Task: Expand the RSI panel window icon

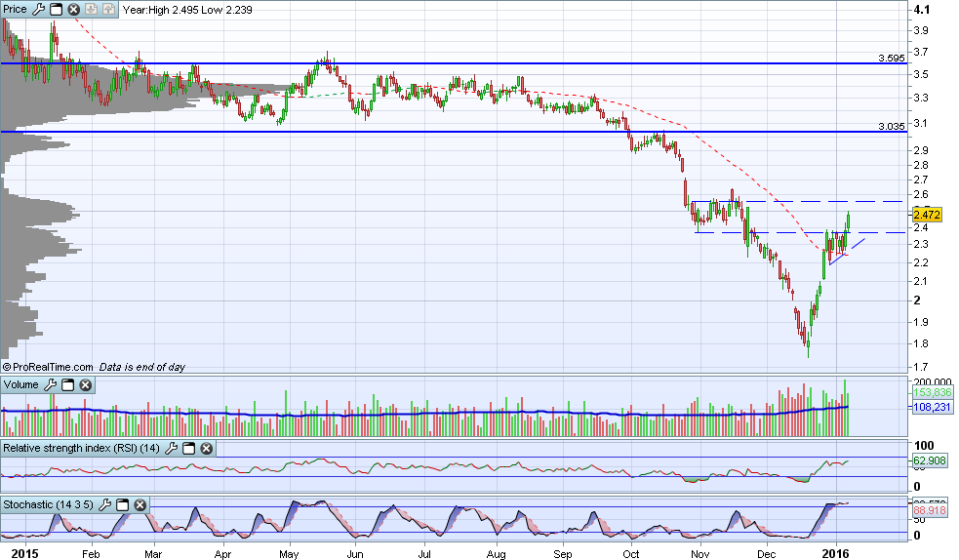Action: [x=189, y=448]
